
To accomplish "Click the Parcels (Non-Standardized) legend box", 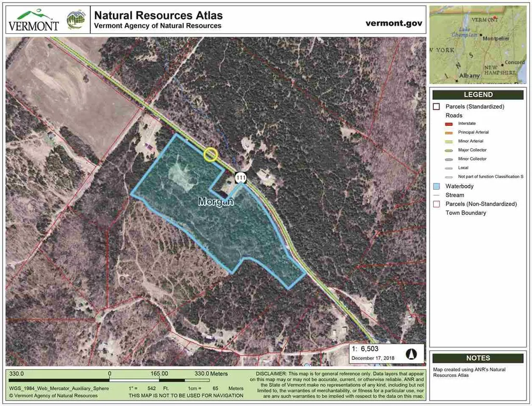I will (x=436, y=204).
